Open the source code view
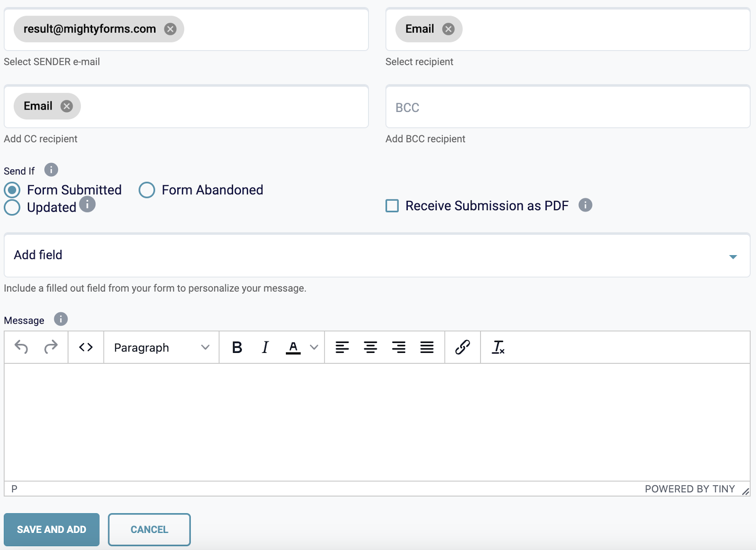The image size is (756, 550). pos(86,347)
